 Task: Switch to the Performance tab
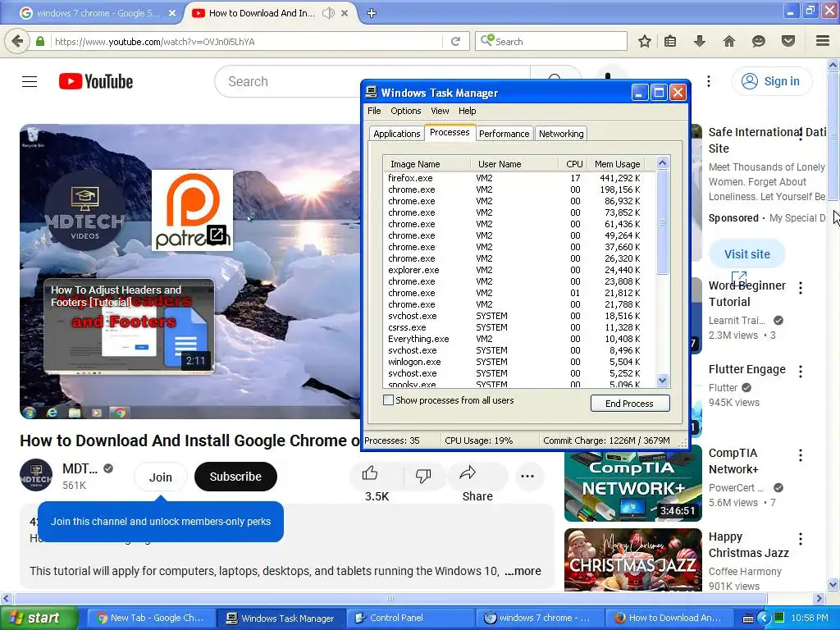[x=504, y=134]
